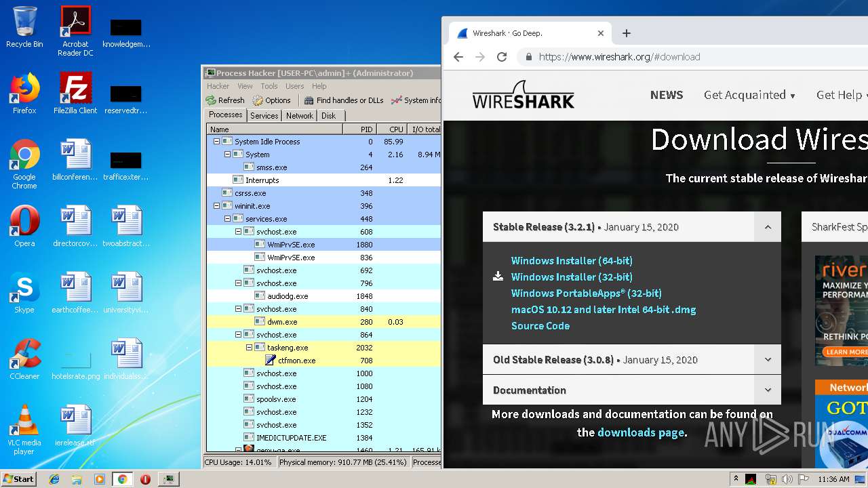The height and width of the screenshot is (488, 868).
Task: Select the Processes tab
Action: (226, 115)
